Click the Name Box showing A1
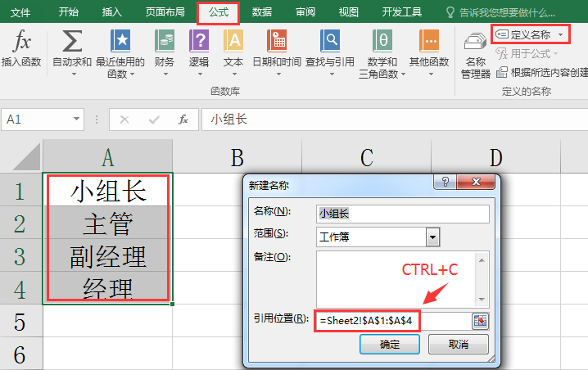Viewport: 588px width, 370px height. point(37,120)
